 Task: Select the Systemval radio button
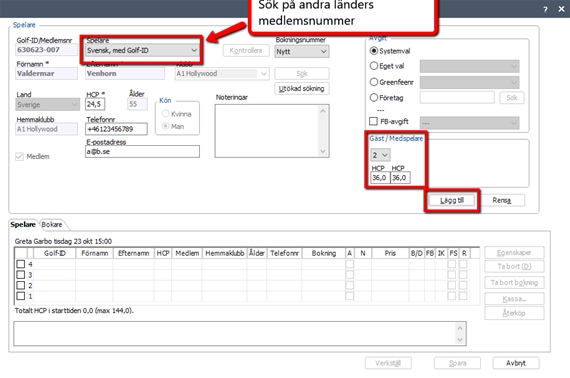(374, 51)
